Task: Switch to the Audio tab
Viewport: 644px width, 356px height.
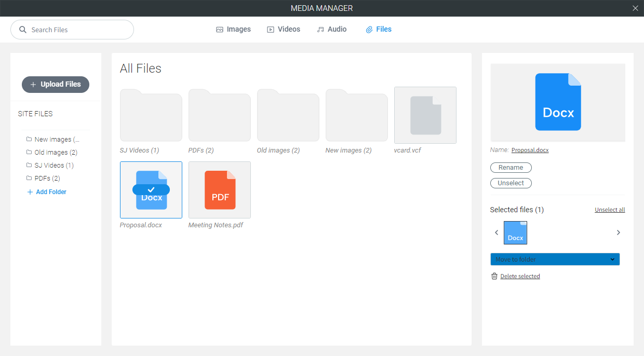Action: tap(332, 30)
